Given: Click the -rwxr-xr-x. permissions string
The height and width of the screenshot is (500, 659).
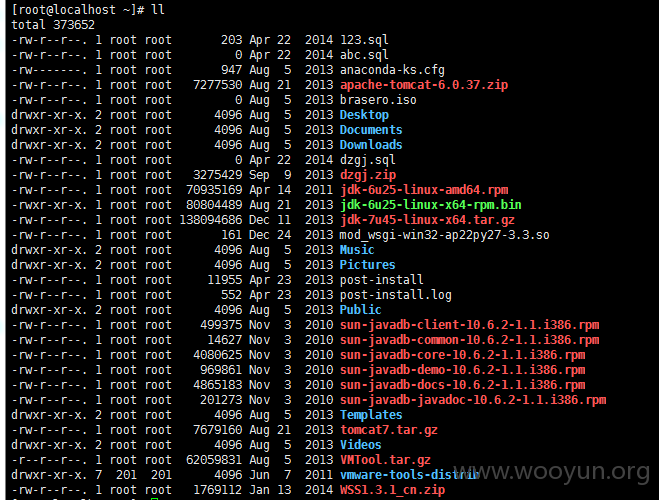Looking at the screenshot, I should (x=49, y=205).
